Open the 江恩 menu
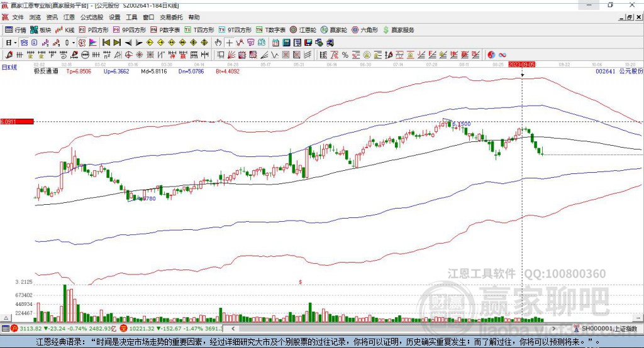The width and height of the screenshot is (644, 348). click(x=69, y=17)
